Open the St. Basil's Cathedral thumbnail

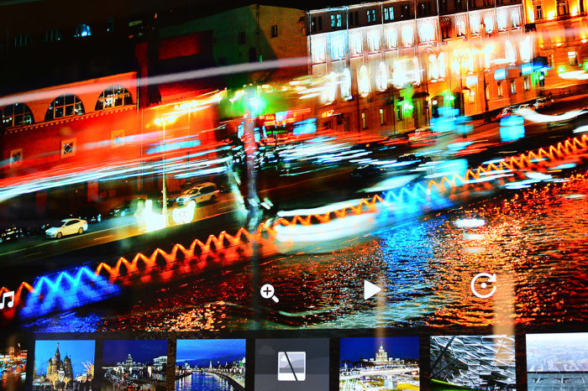coord(64,364)
